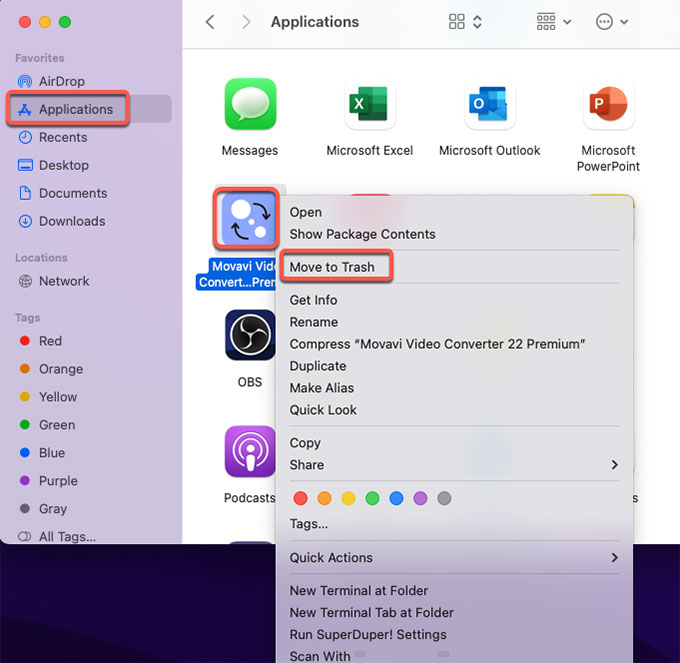The image size is (680, 663).
Task: Choose New Terminal Tab at Folder
Action: pos(372,613)
